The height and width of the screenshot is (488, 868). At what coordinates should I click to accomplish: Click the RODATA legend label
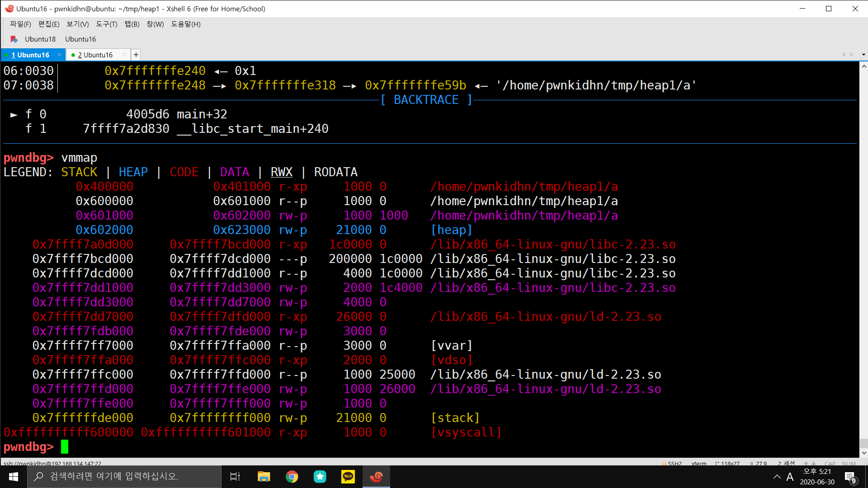(336, 172)
